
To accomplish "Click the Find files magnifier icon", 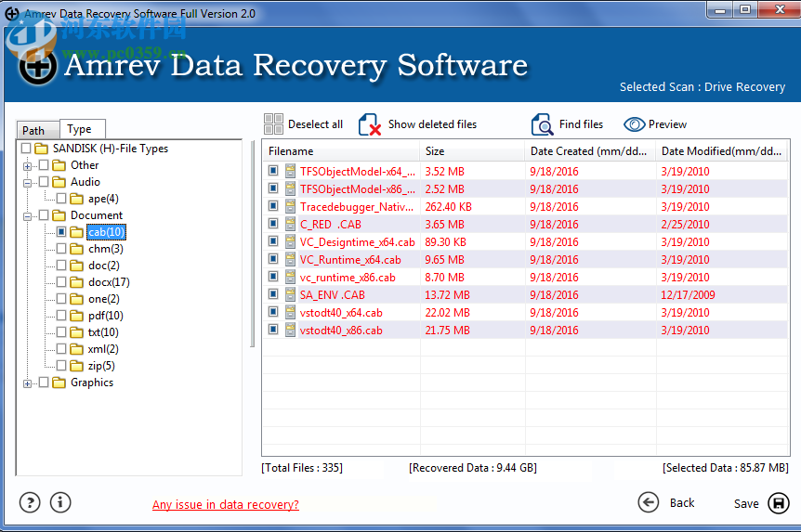I will [542, 124].
